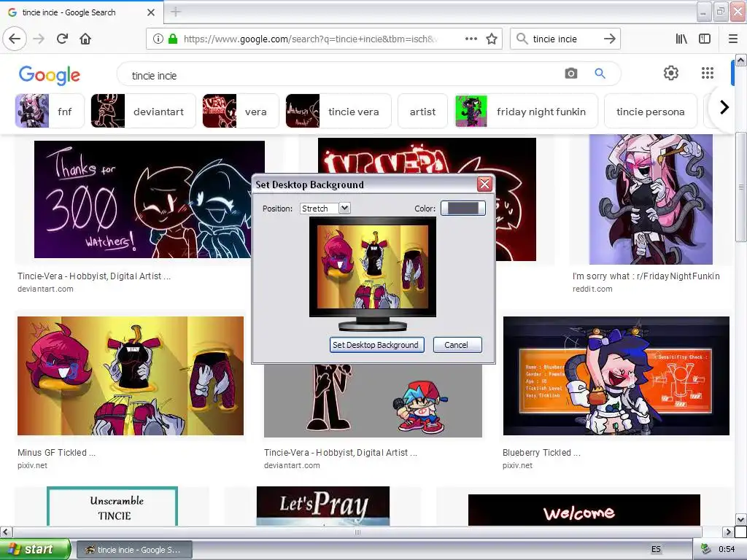Click the reddit.com source text

(x=592, y=289)
